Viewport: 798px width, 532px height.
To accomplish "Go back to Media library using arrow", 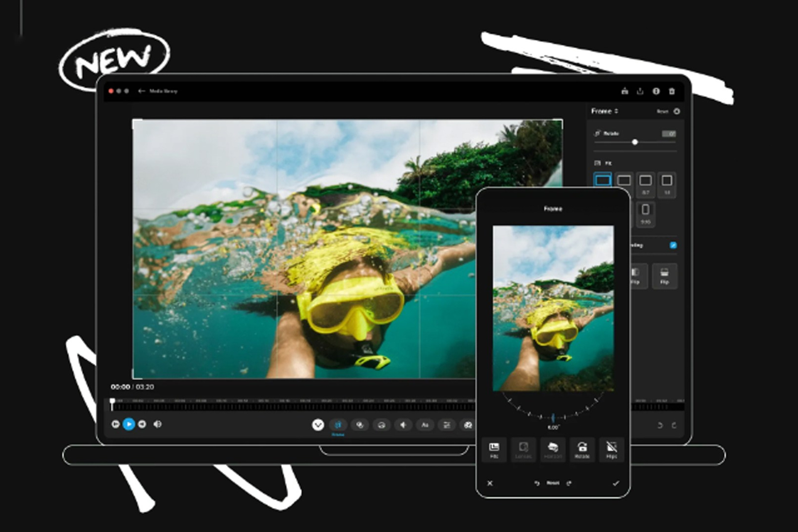I will click(141, 91).
